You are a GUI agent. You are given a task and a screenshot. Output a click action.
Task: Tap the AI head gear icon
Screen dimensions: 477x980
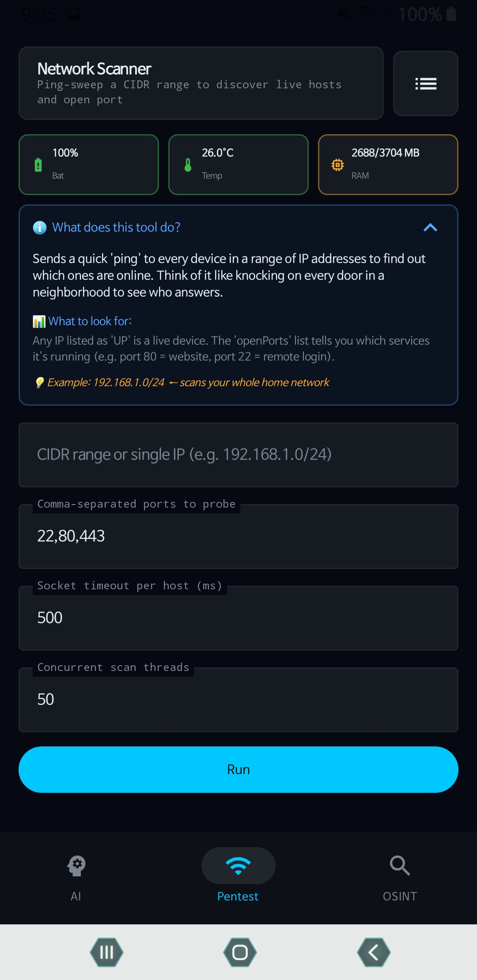(x=76, y=866)
